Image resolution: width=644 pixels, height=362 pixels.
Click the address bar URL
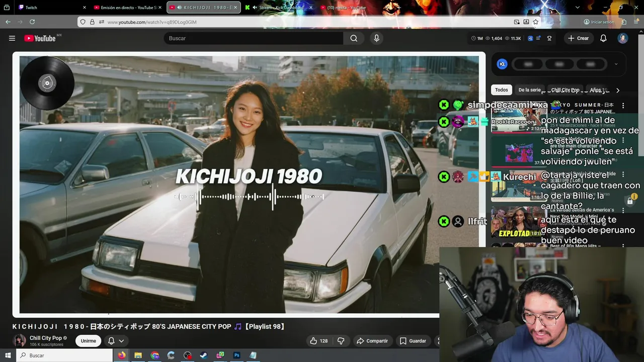tap(152, 22)
